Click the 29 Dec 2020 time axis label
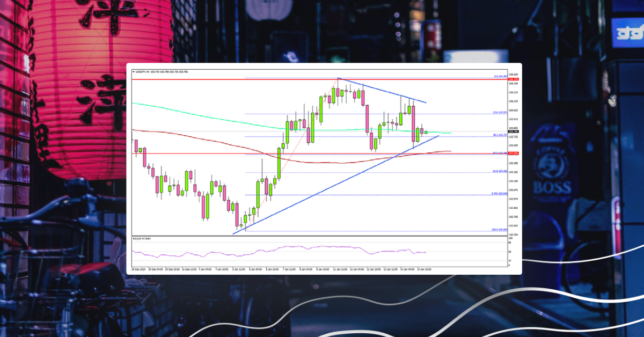 (137, 266)
